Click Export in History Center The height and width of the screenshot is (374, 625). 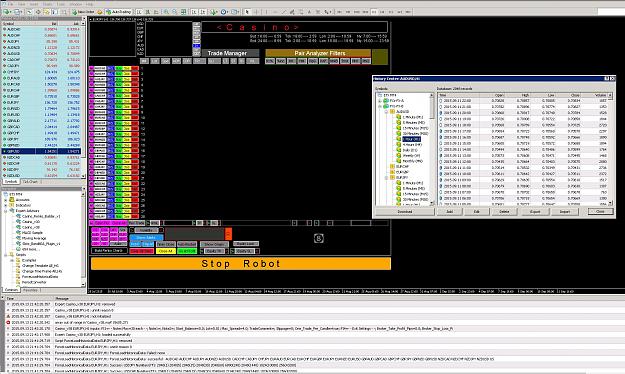pyautogui.click(x=535, y=212)
